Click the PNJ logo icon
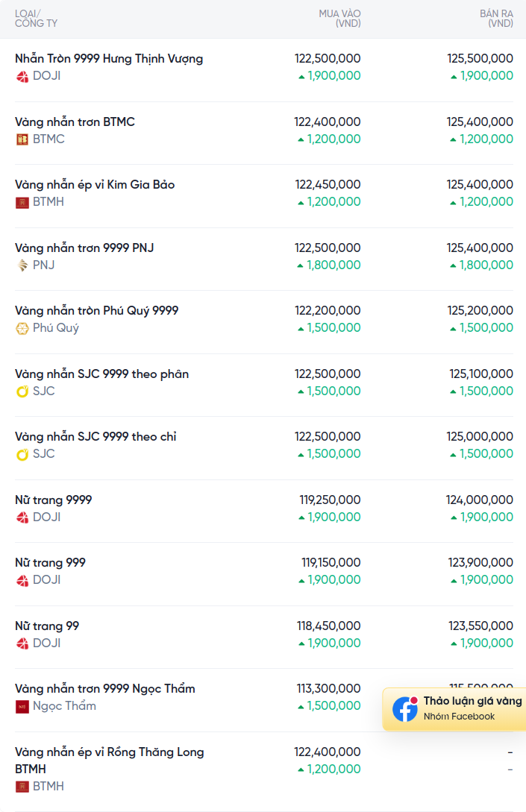This screenshot has width=526, height=812. (22, 265)
